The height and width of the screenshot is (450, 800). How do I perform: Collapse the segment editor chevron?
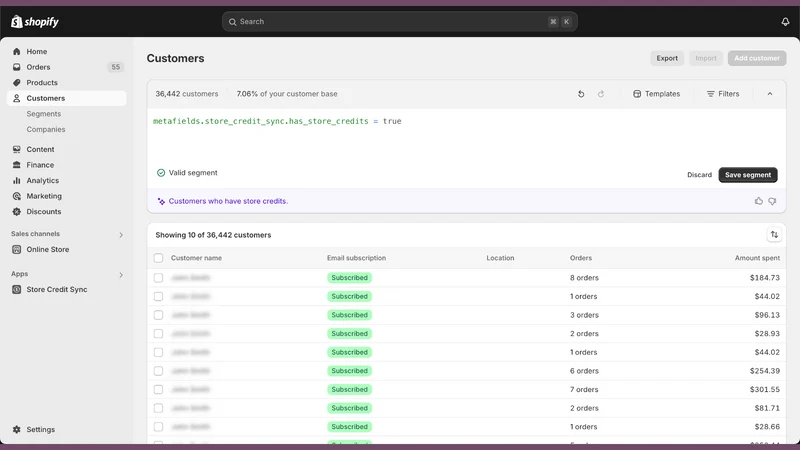[x=770, y=94]
